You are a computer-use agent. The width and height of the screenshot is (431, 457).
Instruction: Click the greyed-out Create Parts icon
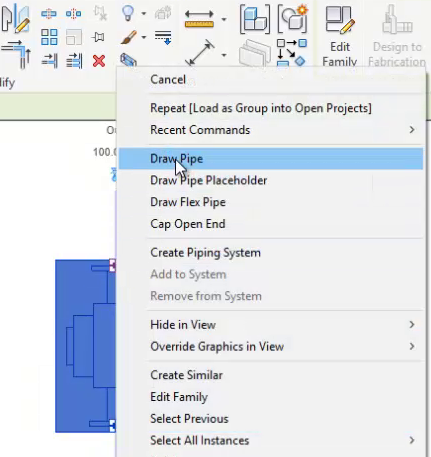click(254, 53)
